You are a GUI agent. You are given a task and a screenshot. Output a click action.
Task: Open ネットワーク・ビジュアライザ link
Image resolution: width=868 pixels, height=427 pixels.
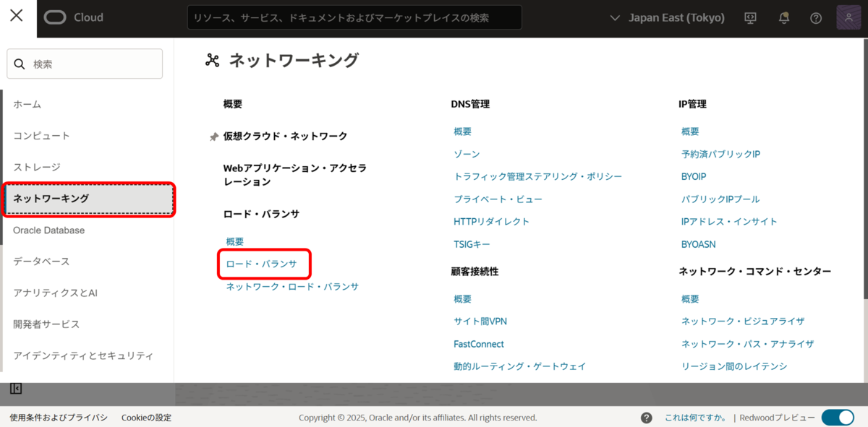(x=743, y=321)
